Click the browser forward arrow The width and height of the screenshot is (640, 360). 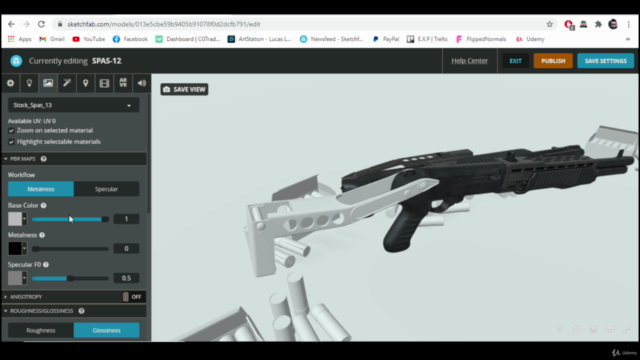26,24
